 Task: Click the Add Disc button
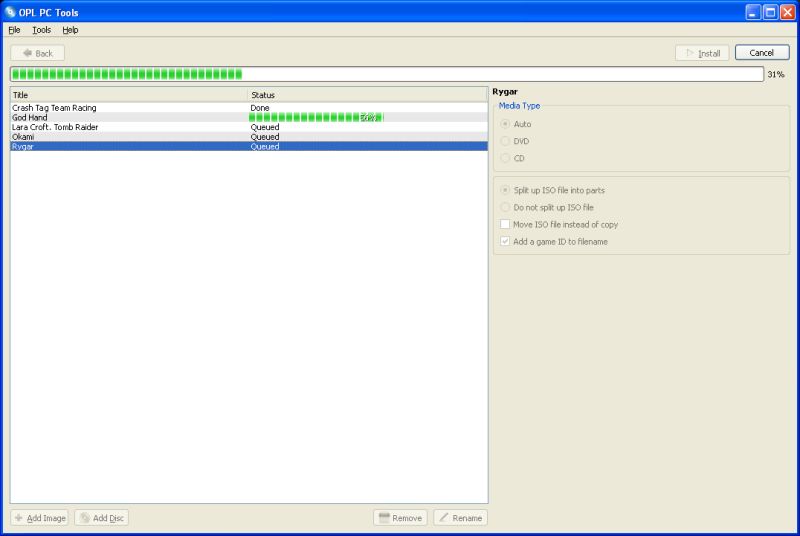pyautogui.click(x=102, y=518)
